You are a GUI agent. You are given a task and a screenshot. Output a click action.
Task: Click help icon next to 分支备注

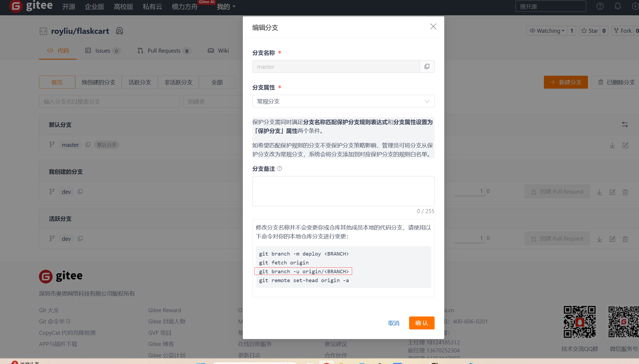[279, 169]
